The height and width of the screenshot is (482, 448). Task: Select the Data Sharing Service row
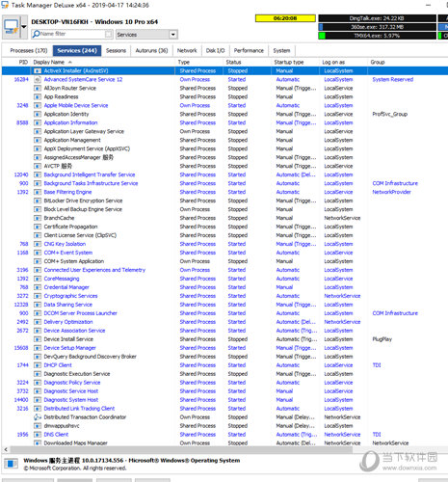click(x=224, y=305)
